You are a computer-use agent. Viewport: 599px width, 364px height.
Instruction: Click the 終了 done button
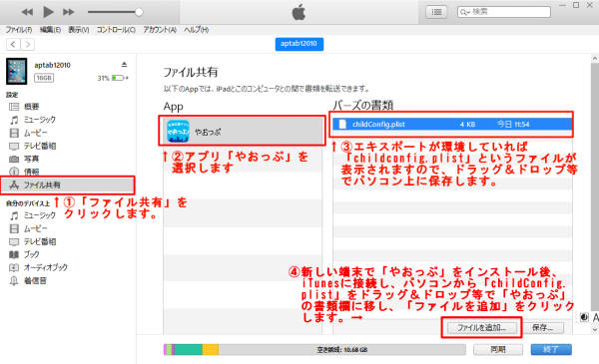click(551, 349)
